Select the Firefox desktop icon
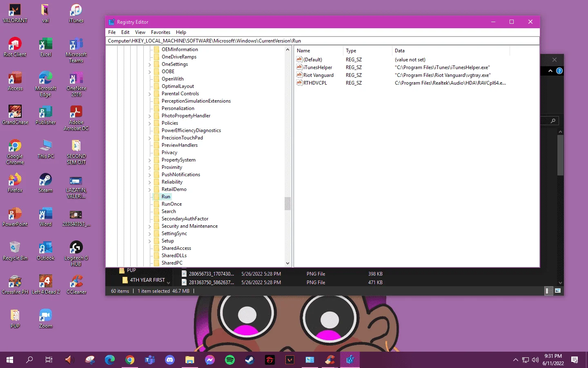This screenshot has height=368, width=588. (15, 183)
